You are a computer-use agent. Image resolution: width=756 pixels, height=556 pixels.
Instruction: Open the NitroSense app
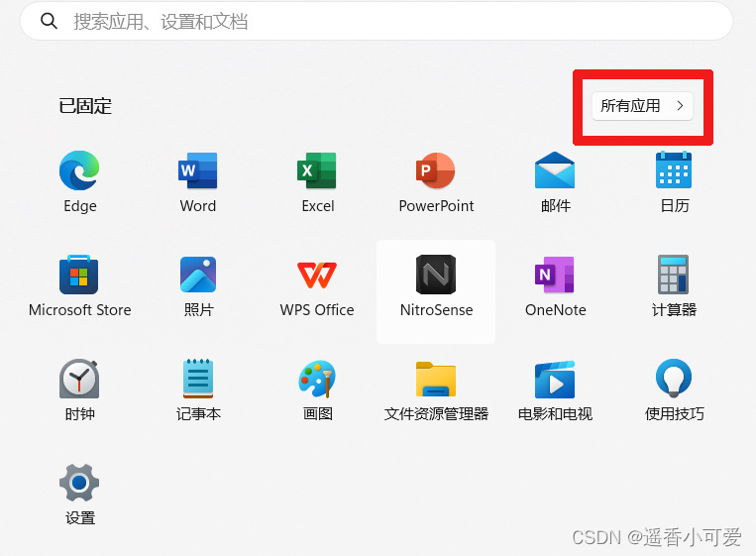(436, 275)
